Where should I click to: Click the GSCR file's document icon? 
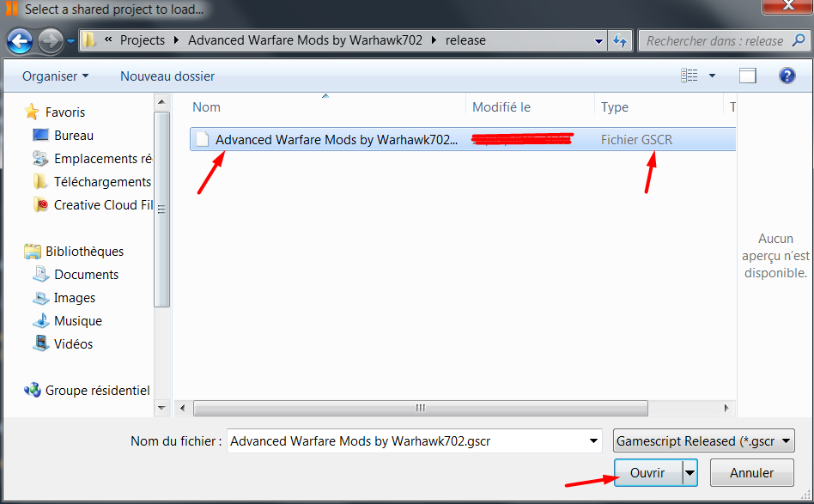click(x=202, y=139)
